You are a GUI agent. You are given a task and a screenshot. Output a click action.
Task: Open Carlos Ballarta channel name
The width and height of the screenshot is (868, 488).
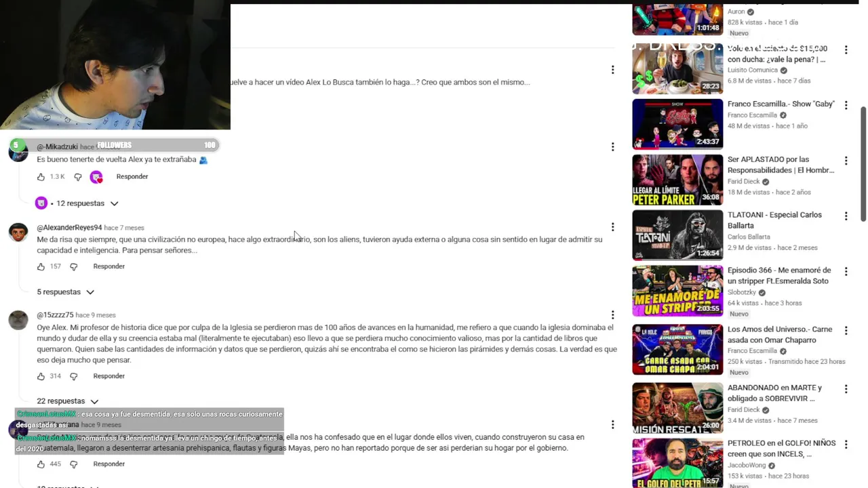pos(749,237)
